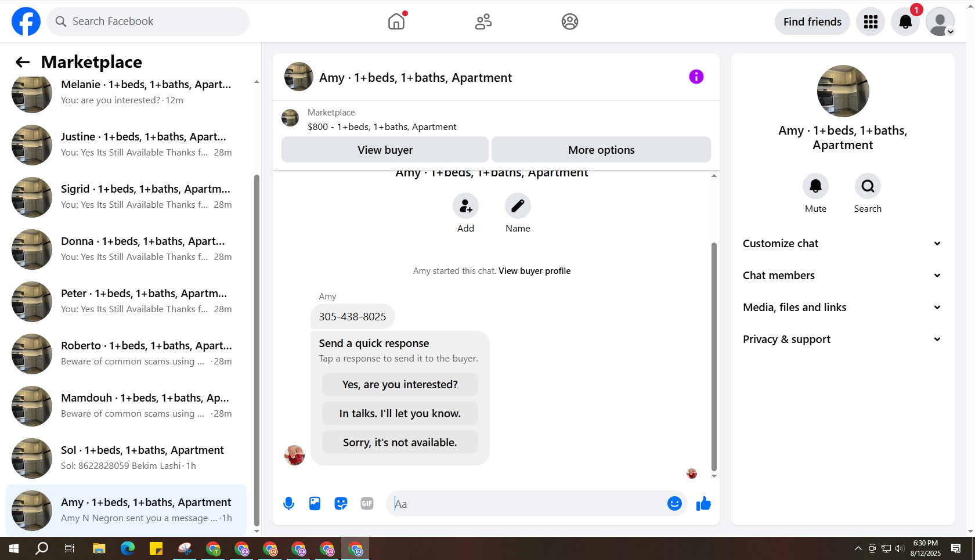Open account profile avatar menu

pyautogui.click(x=940, y=21)
